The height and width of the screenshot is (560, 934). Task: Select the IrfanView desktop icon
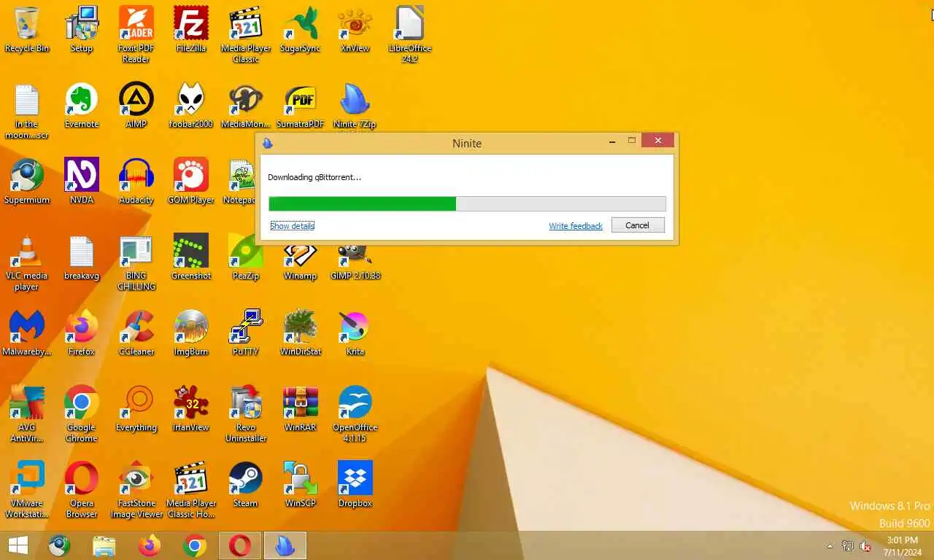coord(191,409)
